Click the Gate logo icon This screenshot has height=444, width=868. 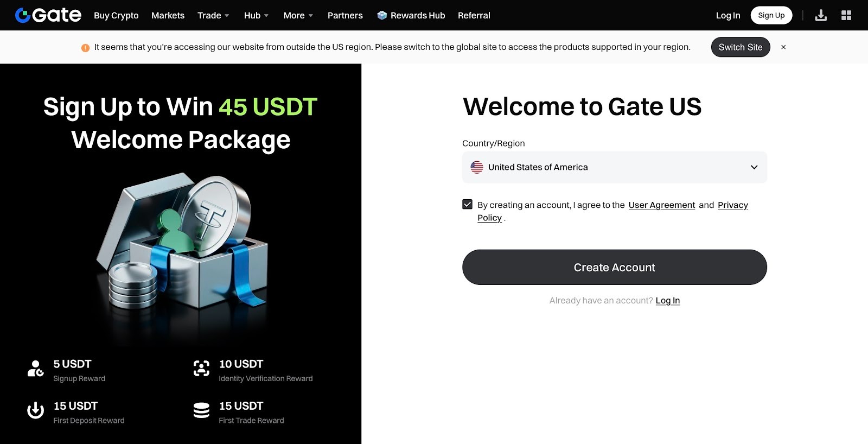pos(23,15)
